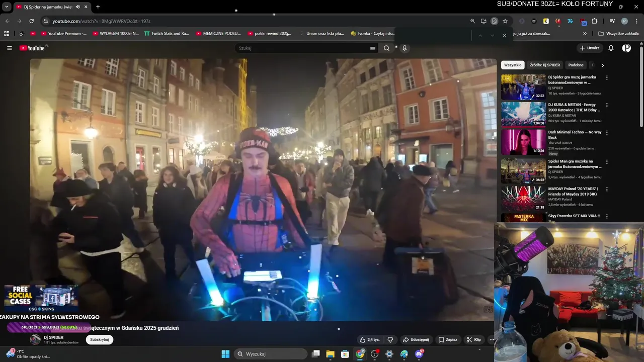644x362 pixels.
Task: Click the Udostępnij share button
Action: [x=416, y=339]
